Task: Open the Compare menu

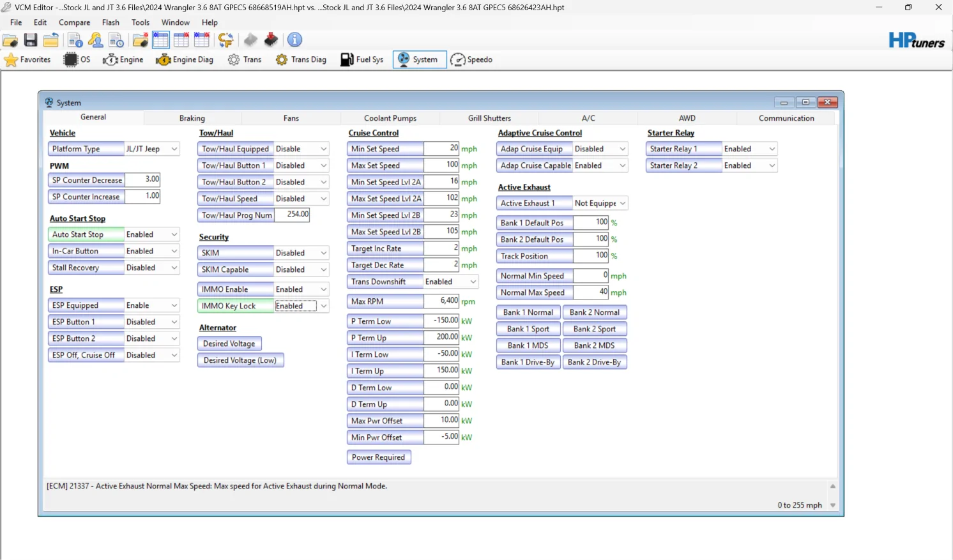Action: coord(75,22)
